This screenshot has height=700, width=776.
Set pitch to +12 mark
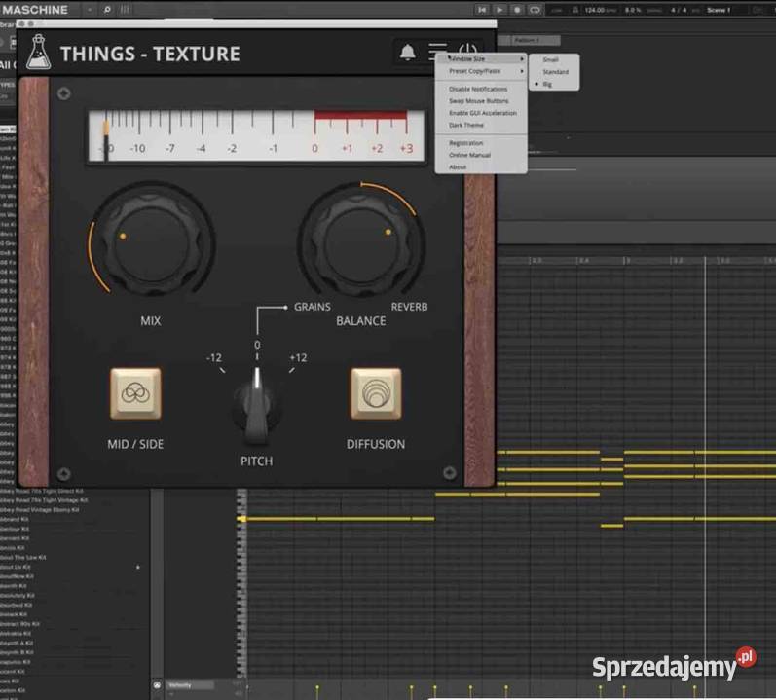coord(298,357)
